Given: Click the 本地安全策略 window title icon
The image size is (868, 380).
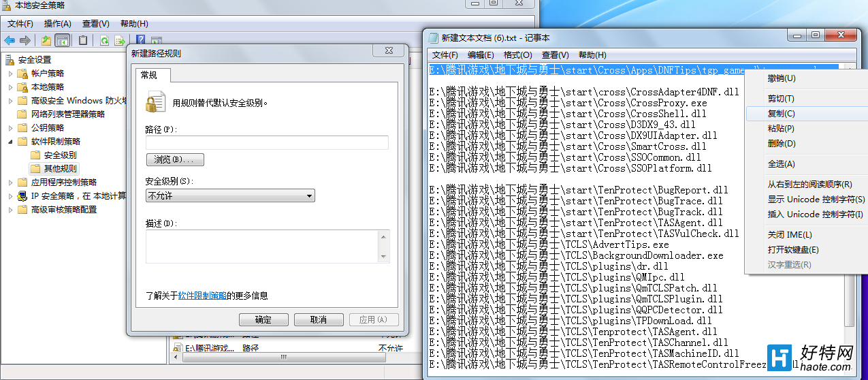Looking at the screenshot, I should pos(7,5).
